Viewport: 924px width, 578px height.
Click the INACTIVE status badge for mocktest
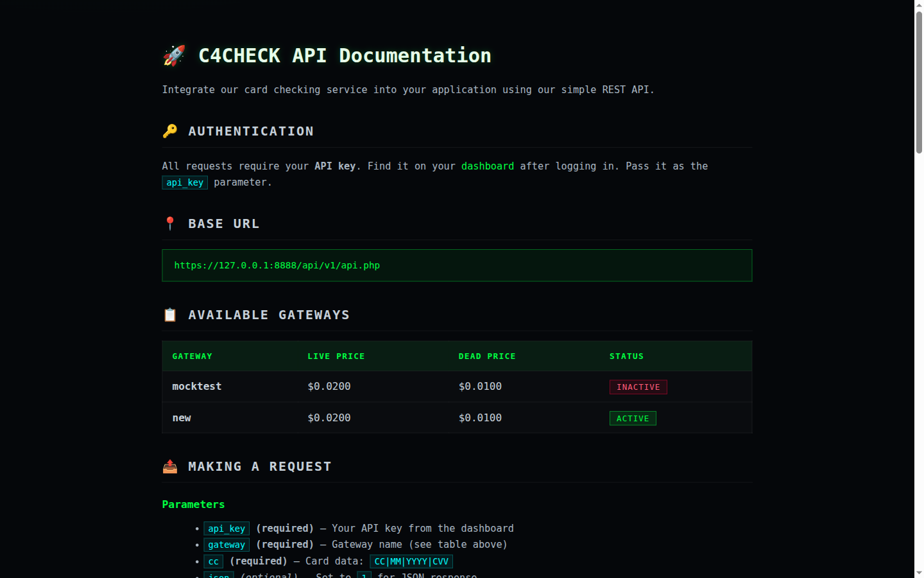coord(638,387)
